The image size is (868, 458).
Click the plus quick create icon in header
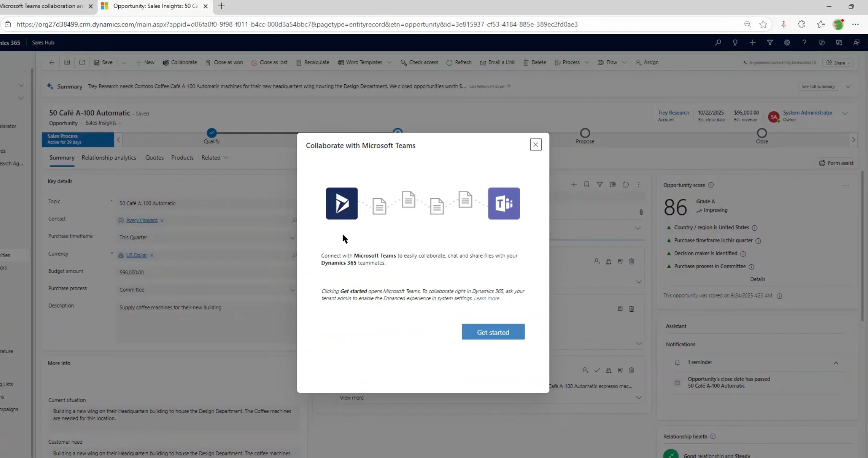(x=753, y=42)
